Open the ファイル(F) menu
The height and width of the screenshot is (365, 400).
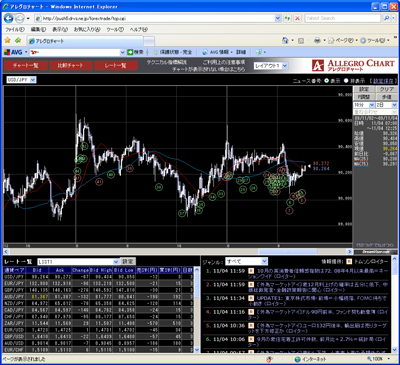(x=15, y=29)
